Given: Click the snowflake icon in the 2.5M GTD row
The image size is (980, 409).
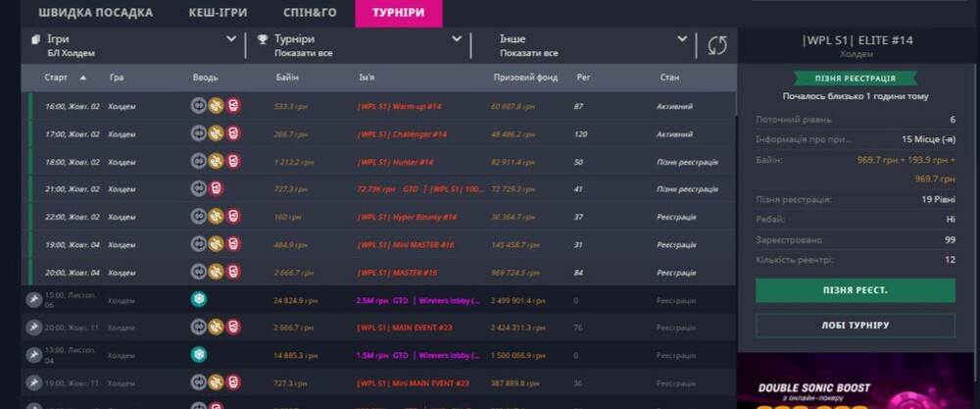Looking at the screenshot, I should coord(199,299).
